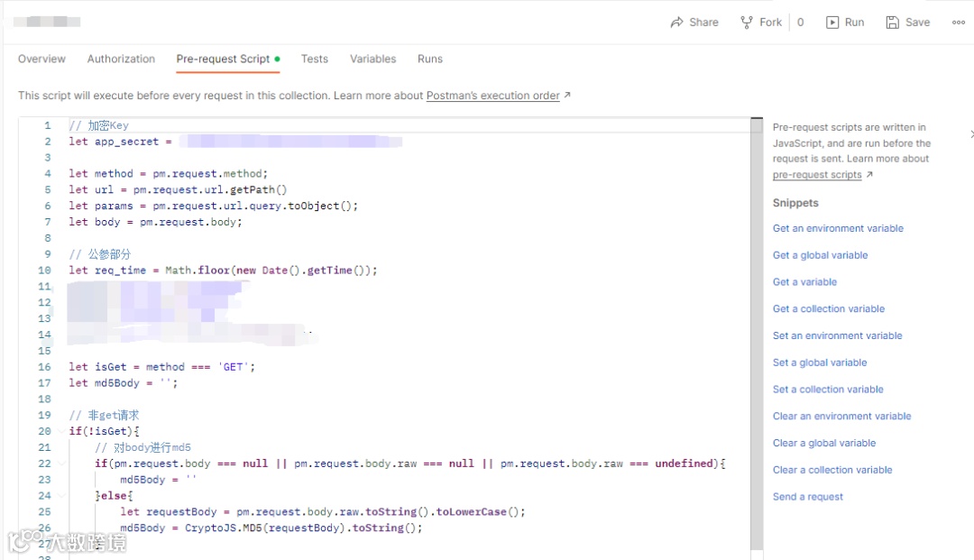
Task: Insert snippet Clear an environment variable
Action: [x=841, y=416]
